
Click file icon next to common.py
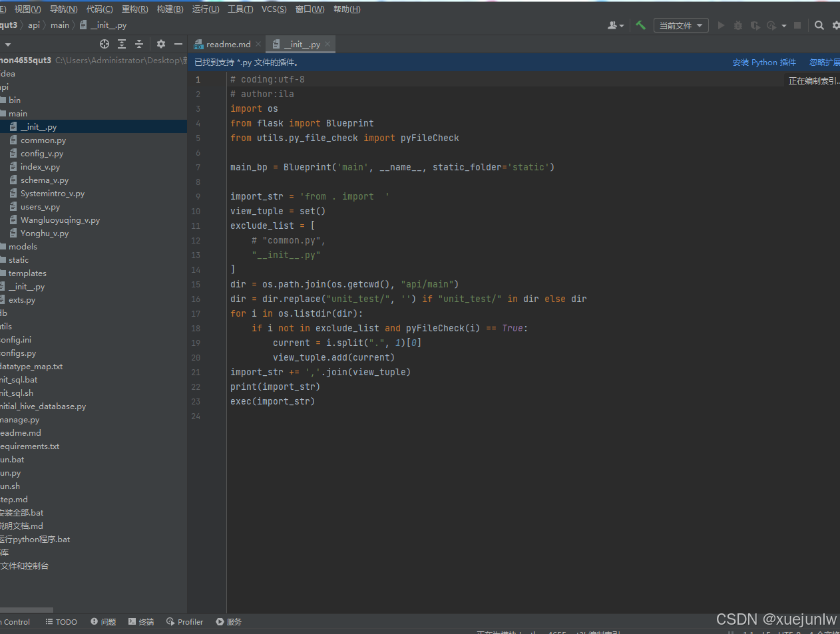13,140
